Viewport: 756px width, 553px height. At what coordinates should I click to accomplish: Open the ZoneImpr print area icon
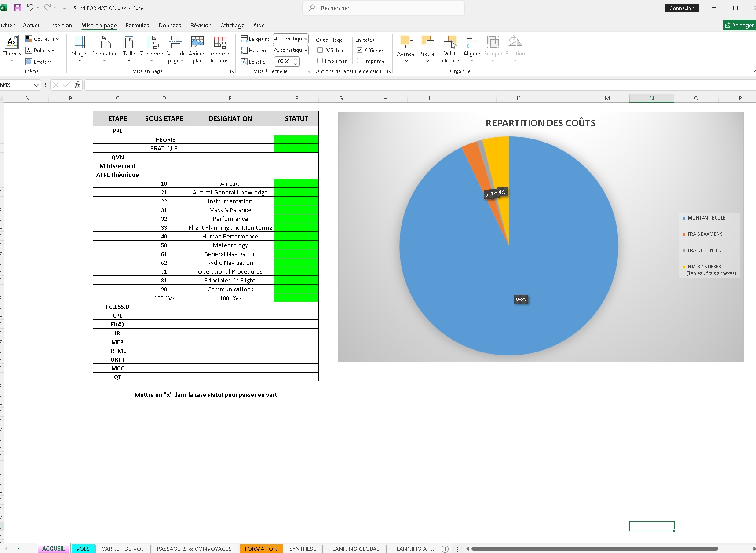152,42
